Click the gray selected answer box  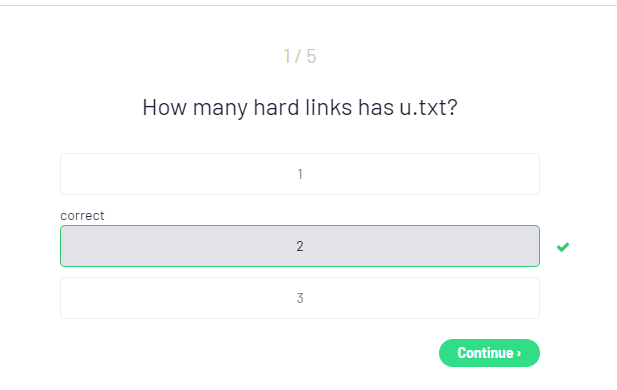tap(300, 246)
